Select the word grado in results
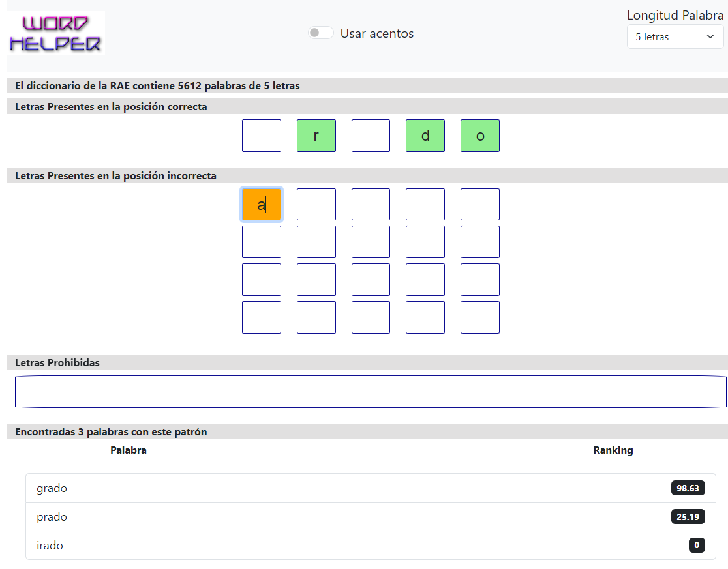 tap(52, 488)
